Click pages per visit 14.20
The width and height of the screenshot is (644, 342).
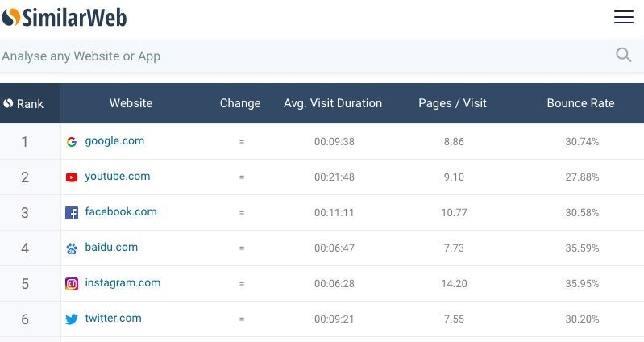(x=454, y=284)
